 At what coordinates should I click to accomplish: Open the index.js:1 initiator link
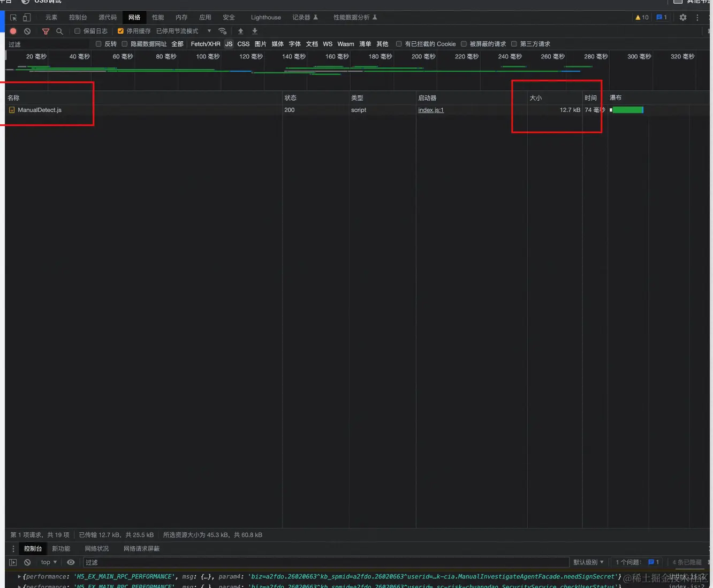tap(431, 110)
